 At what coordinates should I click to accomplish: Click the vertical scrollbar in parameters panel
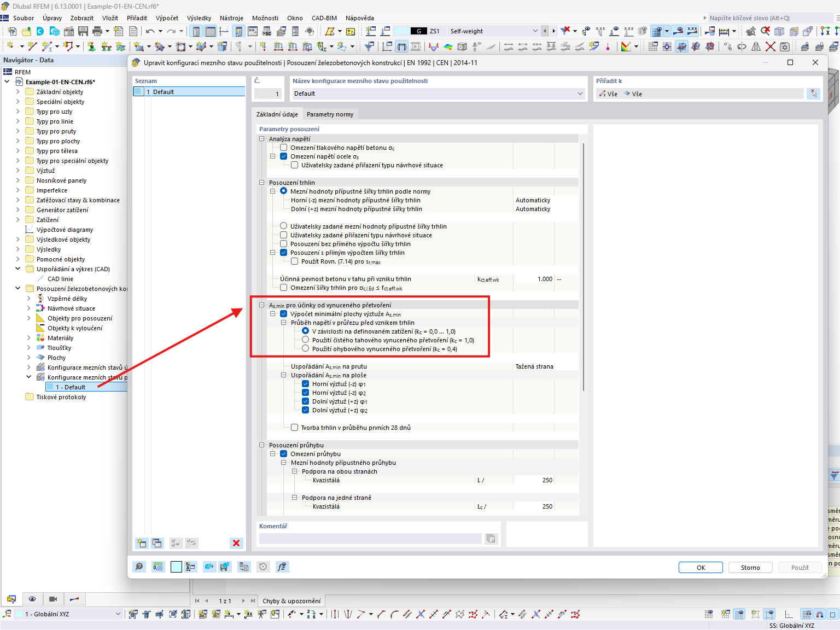[x=584, y=267]
